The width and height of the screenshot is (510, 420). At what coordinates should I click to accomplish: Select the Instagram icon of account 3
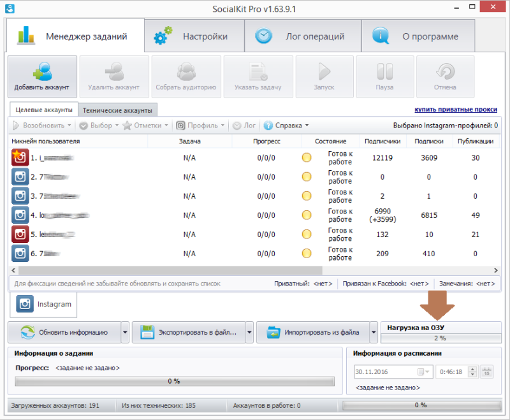click(x=20, y=196)
